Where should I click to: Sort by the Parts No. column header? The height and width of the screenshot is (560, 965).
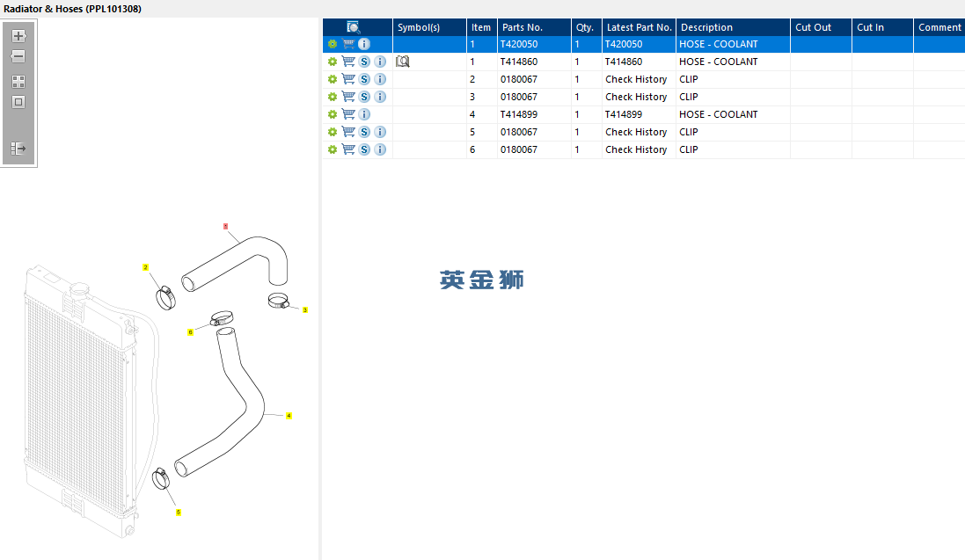click(x=534, y=27)
